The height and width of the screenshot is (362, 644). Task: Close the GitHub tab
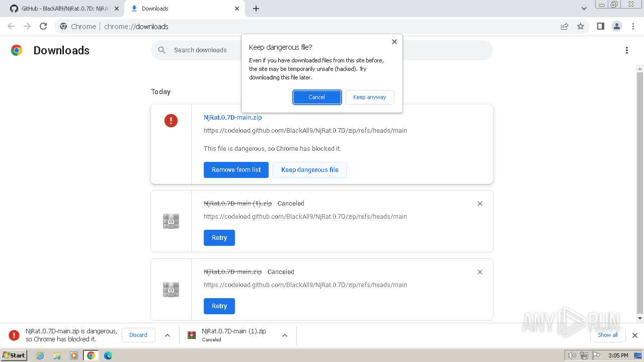click(x=117, y=9)
